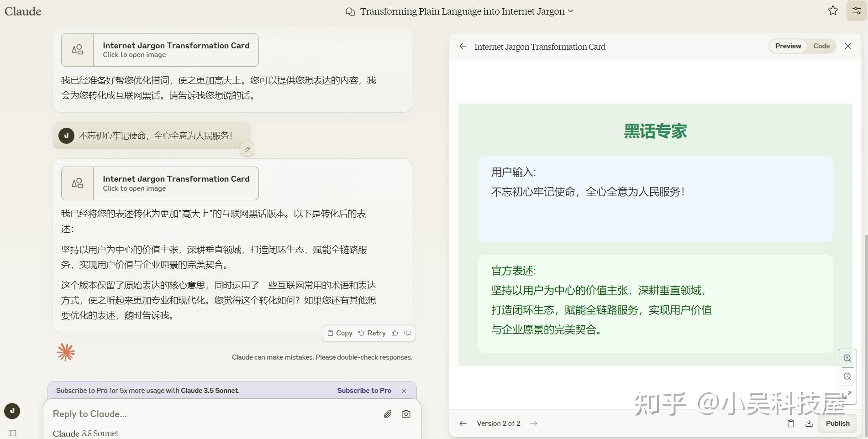Click the Subscribe to Pro link

tap(364, 391)
